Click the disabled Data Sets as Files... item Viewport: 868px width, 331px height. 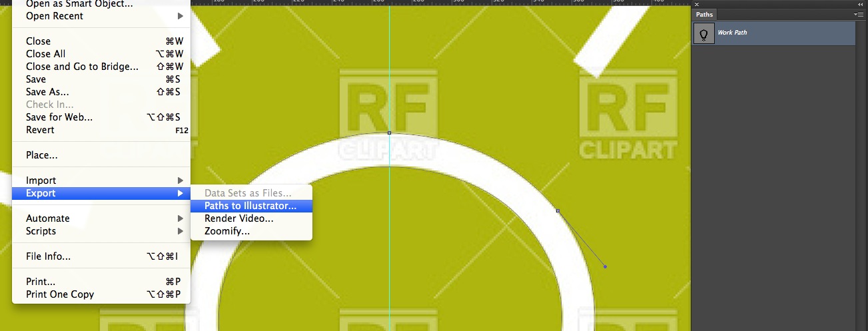251,193
